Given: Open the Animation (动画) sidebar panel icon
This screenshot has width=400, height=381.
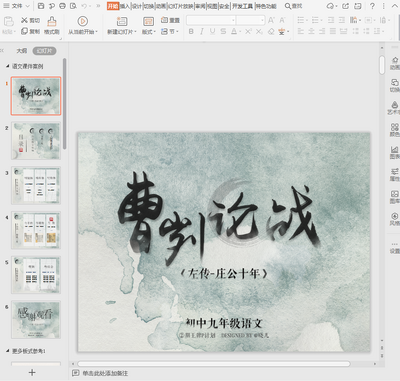Looking at the screenshot, I should click(395, 63).
